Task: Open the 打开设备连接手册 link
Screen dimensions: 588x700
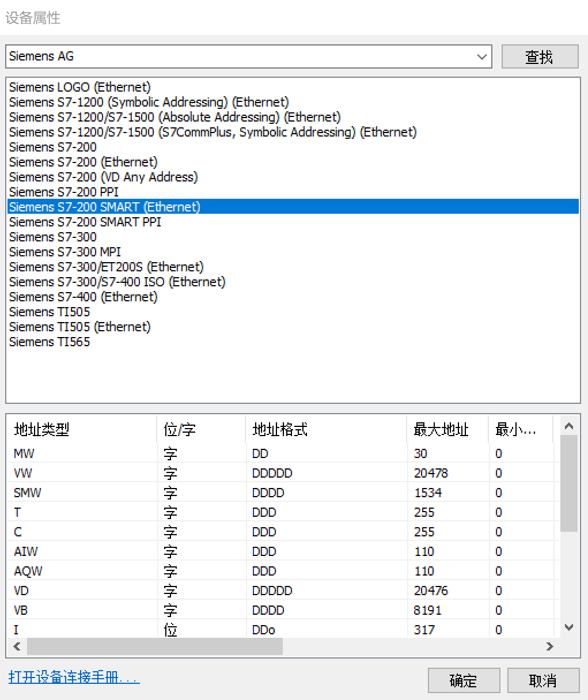Action: coord(73,678)
